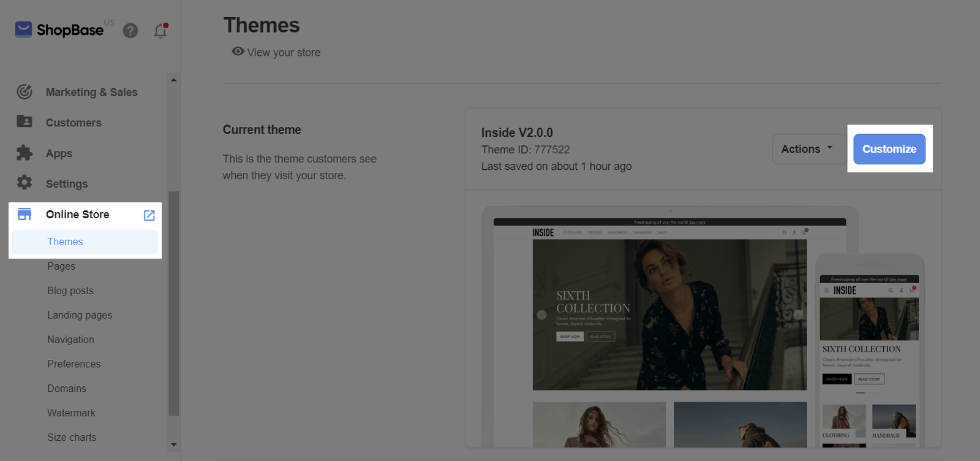Select Themes in the sidebar
Screen dimensions: 980x461
pos(65,242)
